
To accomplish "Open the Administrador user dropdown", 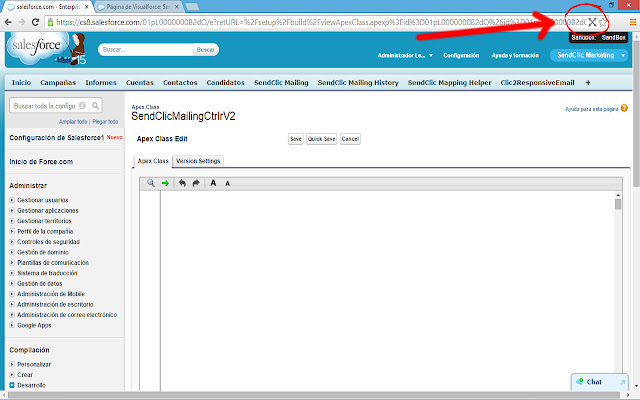I will (x=405, y=56).
